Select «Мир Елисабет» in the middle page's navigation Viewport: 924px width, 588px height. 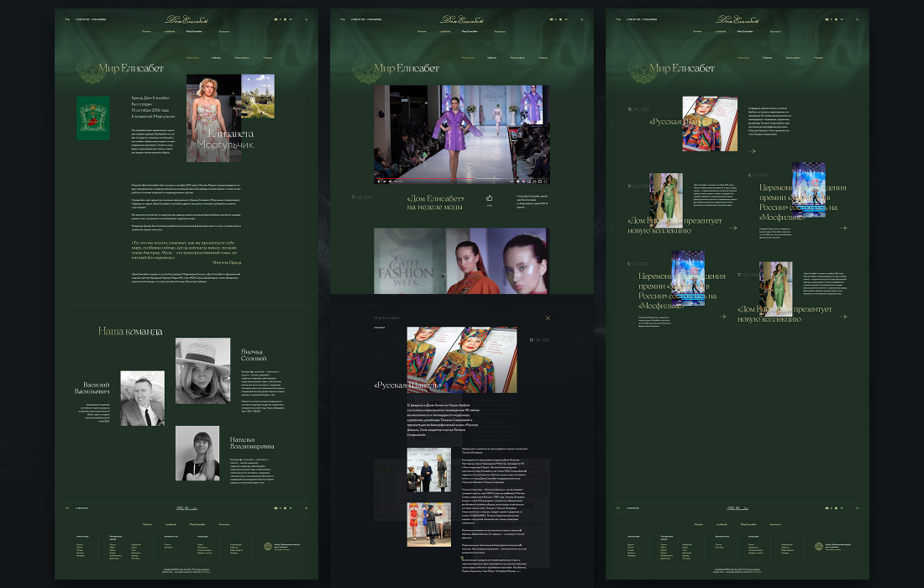click(x=470, y=31)
